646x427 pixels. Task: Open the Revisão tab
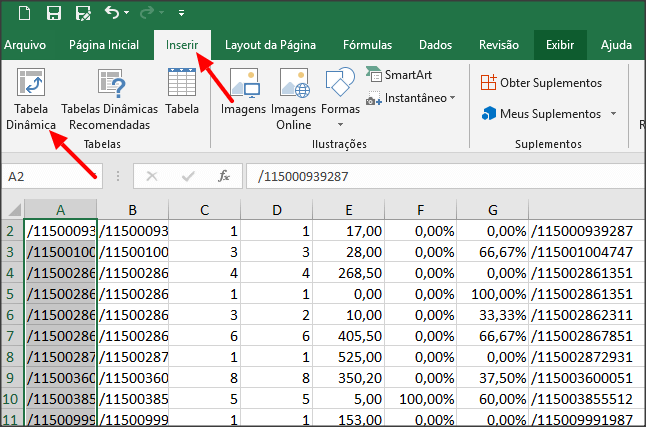(x=499, y=45)
